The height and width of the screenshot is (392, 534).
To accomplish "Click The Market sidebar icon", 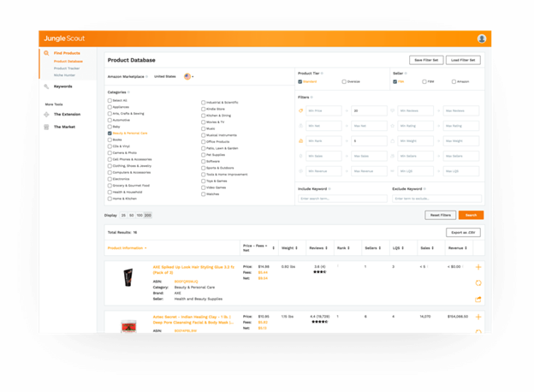I will [46, 127].
